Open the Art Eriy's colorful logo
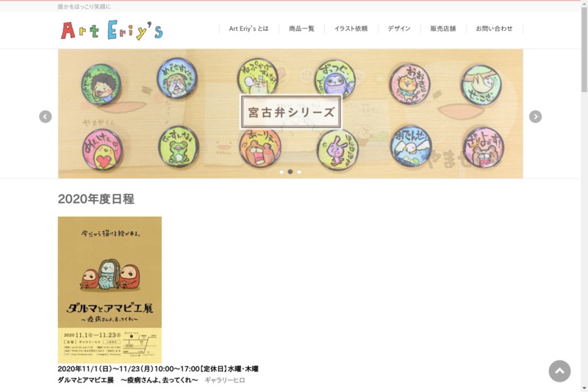The image size is (588, 392). click(112, 30)
